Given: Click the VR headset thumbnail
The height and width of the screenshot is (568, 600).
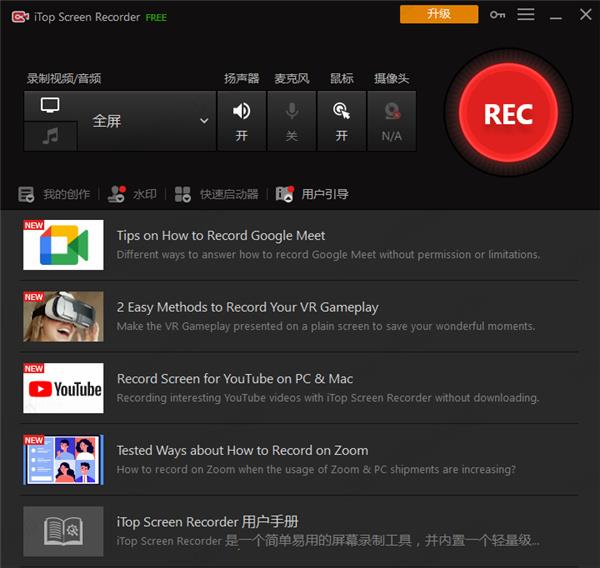Looking at the screenshot, I should [x=63, y=317].
